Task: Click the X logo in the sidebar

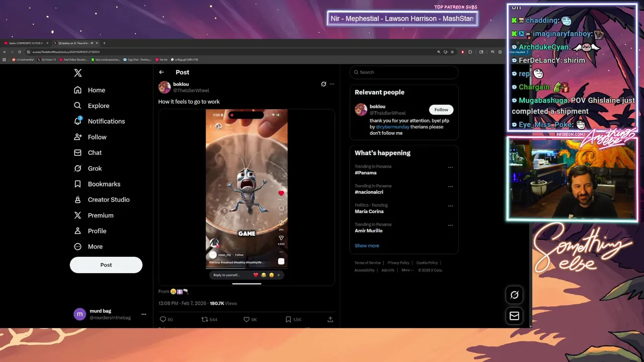Action: tap(78, 73)
